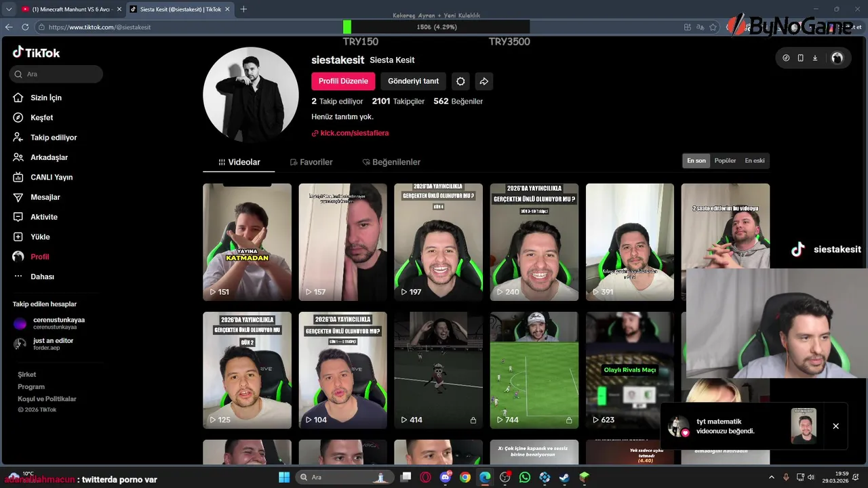Viewport: 868px width, 488px height.
Task: Open the 2101 Takipçiler followers list
Action: coord(398,101)
